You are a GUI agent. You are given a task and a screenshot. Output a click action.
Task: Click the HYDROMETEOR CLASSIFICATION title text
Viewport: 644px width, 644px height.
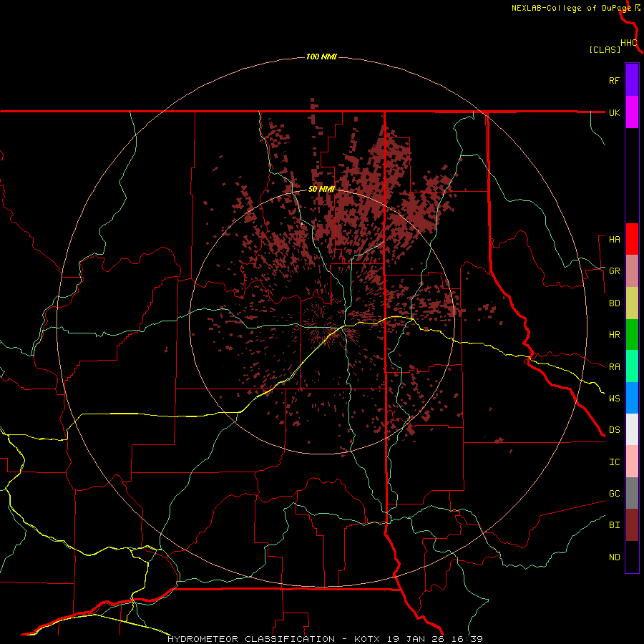(251, 639)
